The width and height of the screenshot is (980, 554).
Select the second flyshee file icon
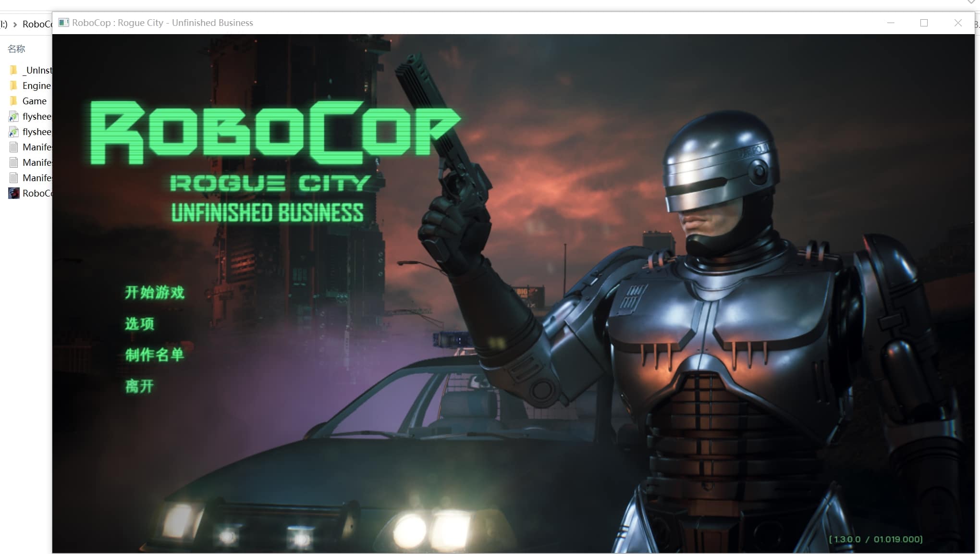(x=13, y=132)
